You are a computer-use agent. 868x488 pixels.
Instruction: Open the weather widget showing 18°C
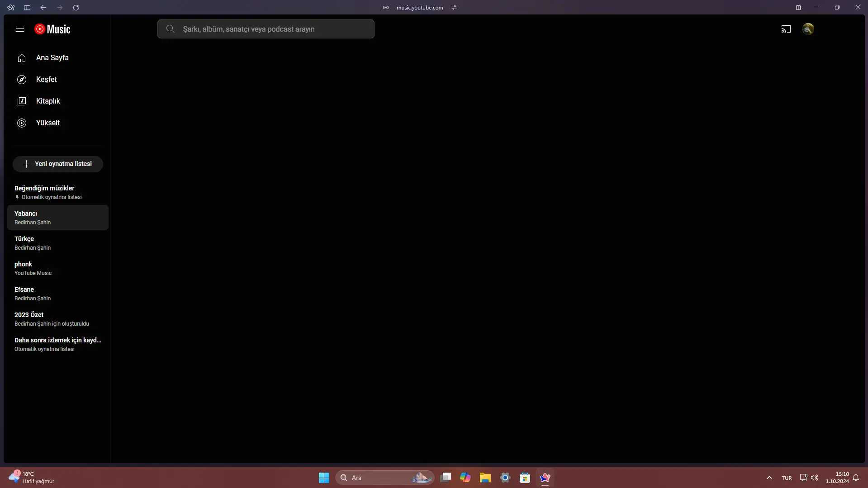(x=32, y=478)
